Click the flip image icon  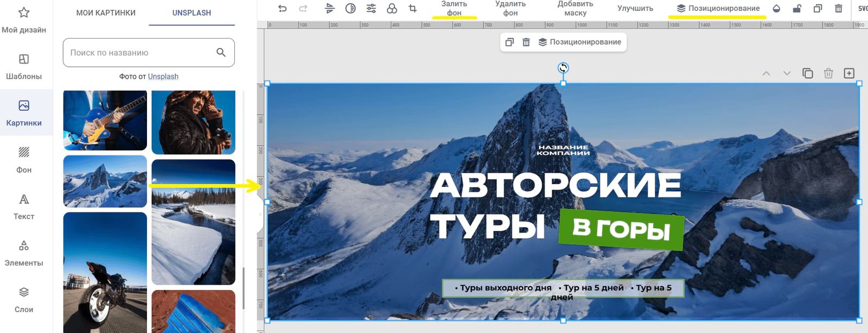coord(330,8)
